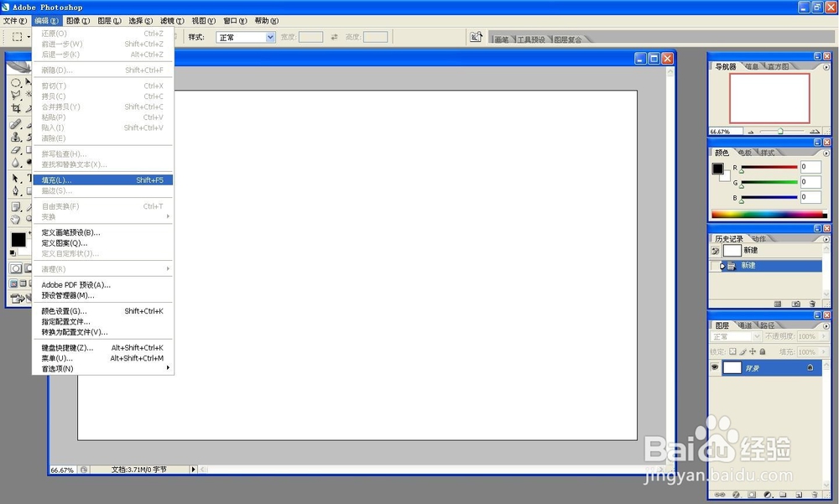Image resolution: width=839 pixels, height=504 pixels.
Task: Open the 首选项(N) submenu
Action: pyautogui.click(x=102, y=369)
